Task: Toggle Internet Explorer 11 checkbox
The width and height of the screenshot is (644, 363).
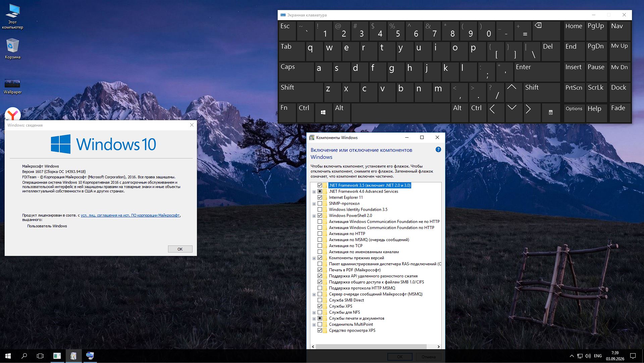Action: [320, 197]
